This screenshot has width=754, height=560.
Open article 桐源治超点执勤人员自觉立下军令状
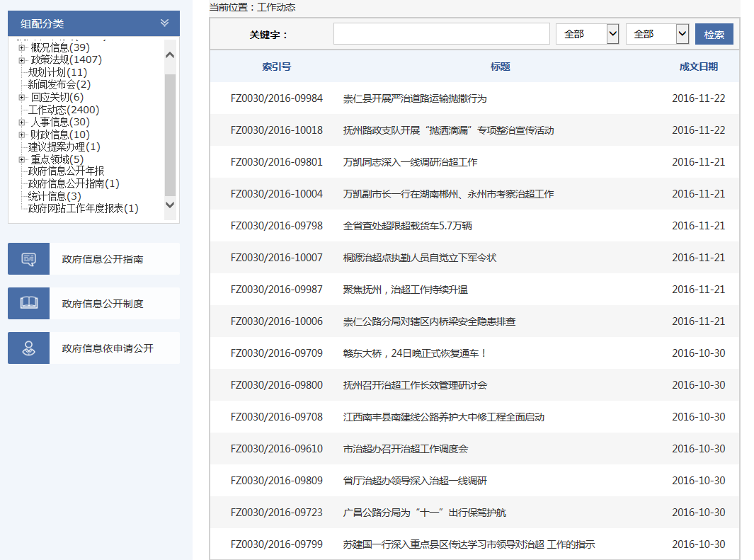click(420, 258)
